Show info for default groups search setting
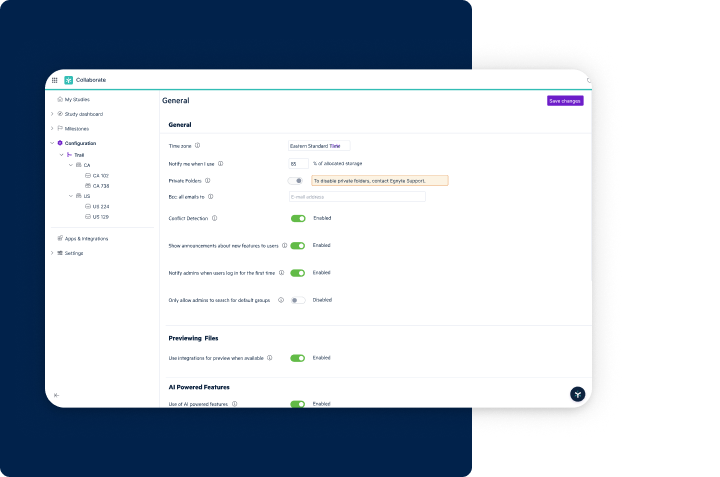Viewport: 720px width, 477px height. click(281, 300)
